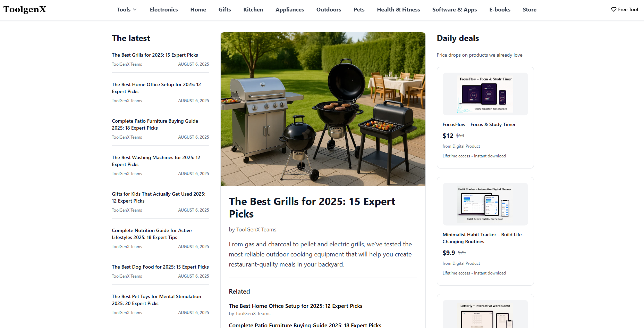Open The Best Dog Food article
This screenshot has width=644, height=328.
[x=160, y=267]
